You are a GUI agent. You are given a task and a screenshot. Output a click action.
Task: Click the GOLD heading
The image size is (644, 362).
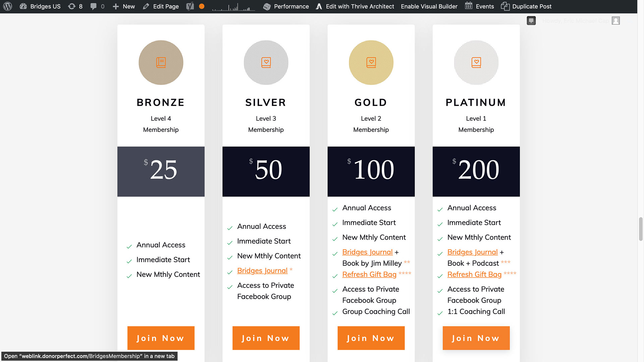tap(371, 103)
